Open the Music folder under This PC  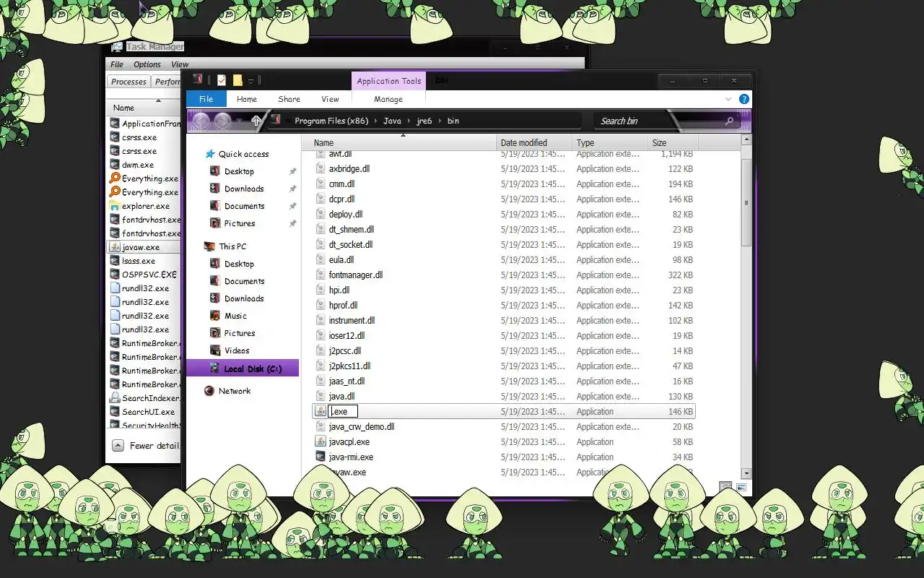[x=235, y=316]
